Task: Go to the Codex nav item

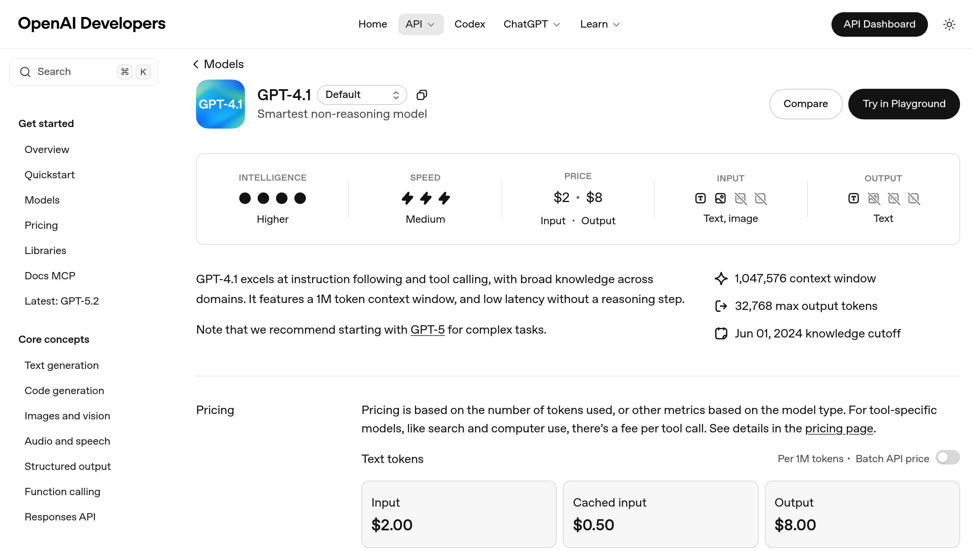Action: click(470, 24)
